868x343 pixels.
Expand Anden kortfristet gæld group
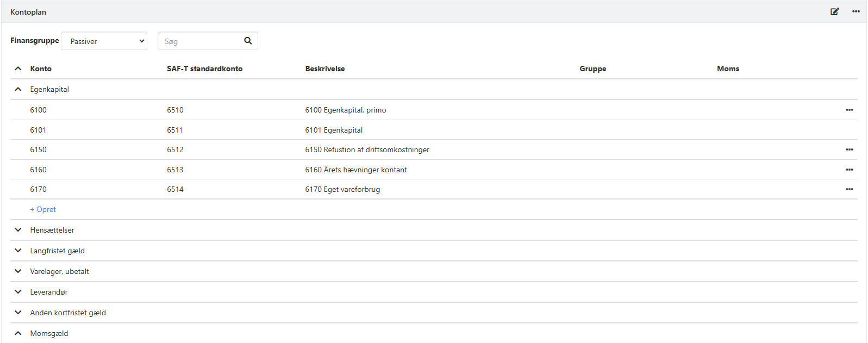tap(18, 313)
